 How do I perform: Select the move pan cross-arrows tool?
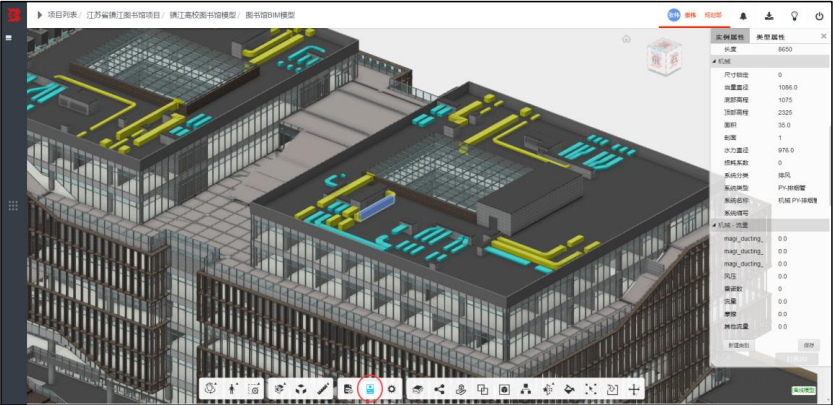[634, 390]
